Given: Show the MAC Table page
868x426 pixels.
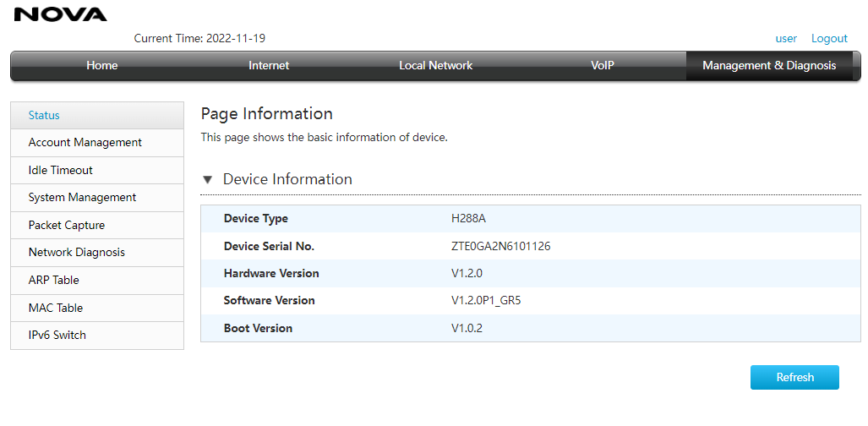Looking at the screenshot, I should click(x=97, y=308).
